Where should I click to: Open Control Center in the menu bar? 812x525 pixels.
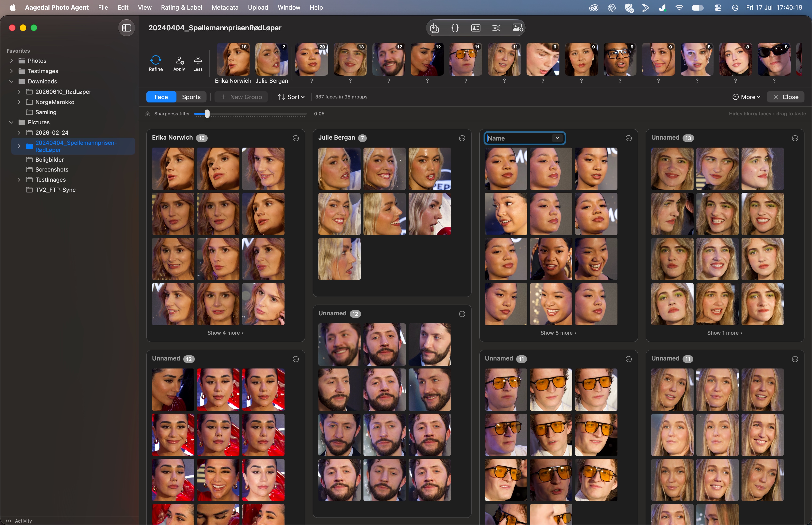coord(718,8)
